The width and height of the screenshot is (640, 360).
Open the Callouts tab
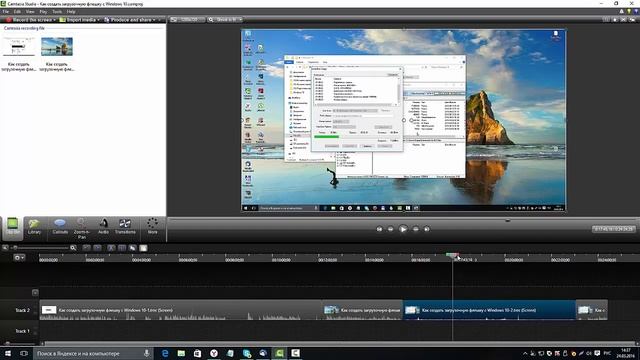(x=60, y=227)
